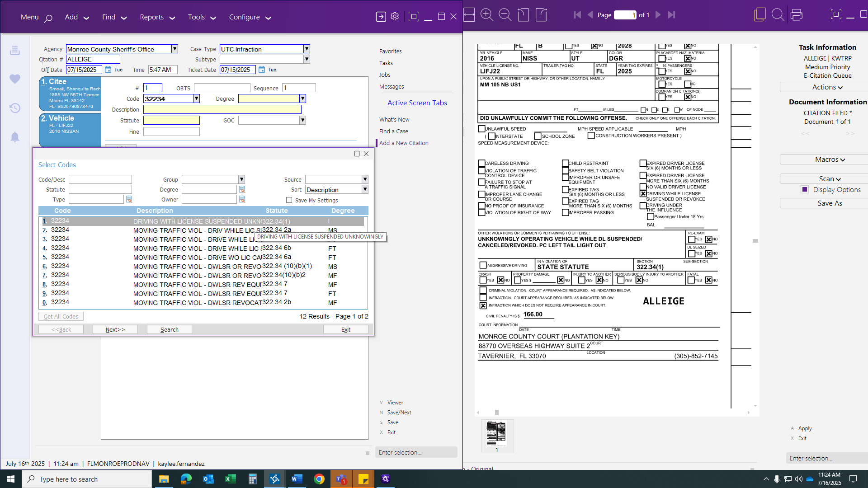Open Favorites with the heart sidebar icon
Viewport: 868px width, 488px height.
point(15,79)
